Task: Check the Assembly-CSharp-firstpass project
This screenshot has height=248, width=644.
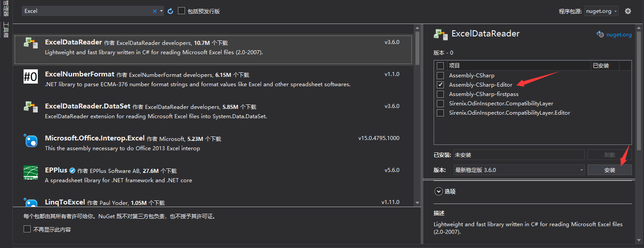Action: 440,94
